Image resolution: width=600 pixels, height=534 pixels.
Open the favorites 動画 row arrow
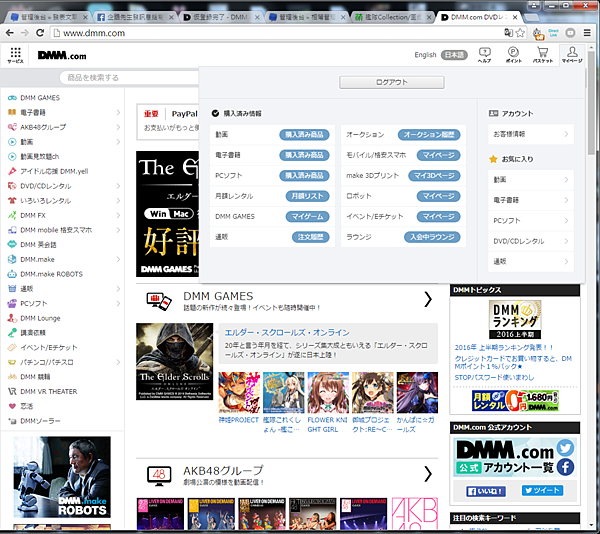click(x=566, y=180)
